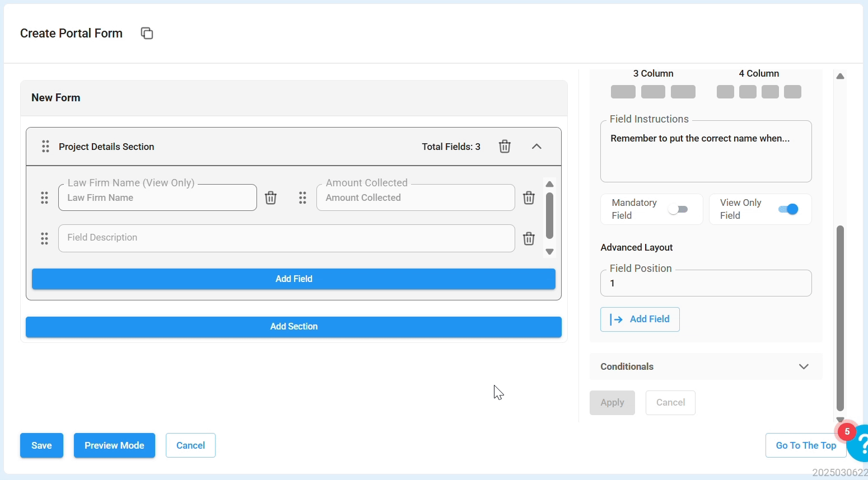868x480 pixels.
Task: Click drag handle next to Law Firm Name field
Action: pos(44,197)
